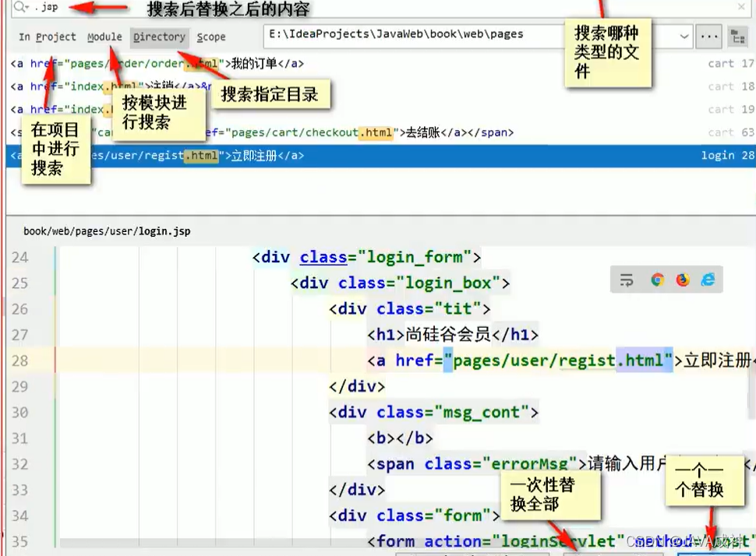Image resolution: width=756 pixels, height=556 pixels.
Task: Click the msg_cont div line
Action: coord(433,413)
